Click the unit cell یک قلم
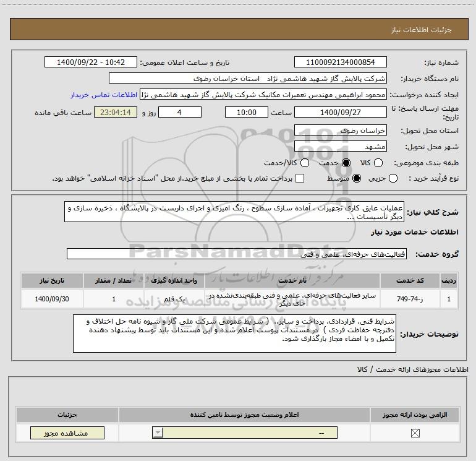 (x=174, y=299)
